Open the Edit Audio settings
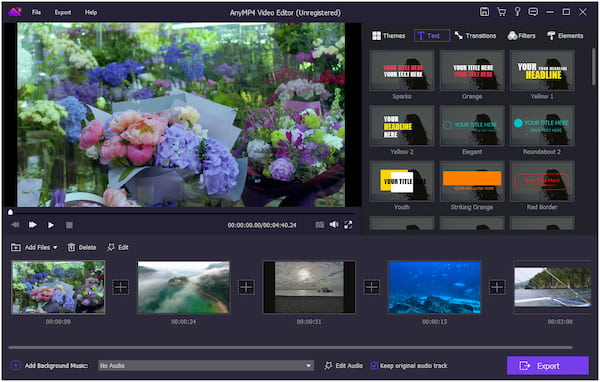Screen dimensions: 600x382 point(343,366)
